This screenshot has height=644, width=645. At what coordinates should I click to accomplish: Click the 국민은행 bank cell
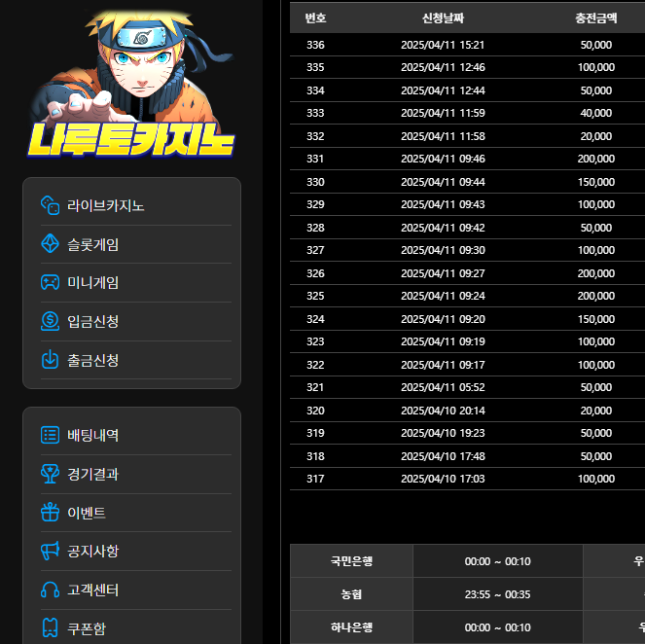tap(351, 560)
